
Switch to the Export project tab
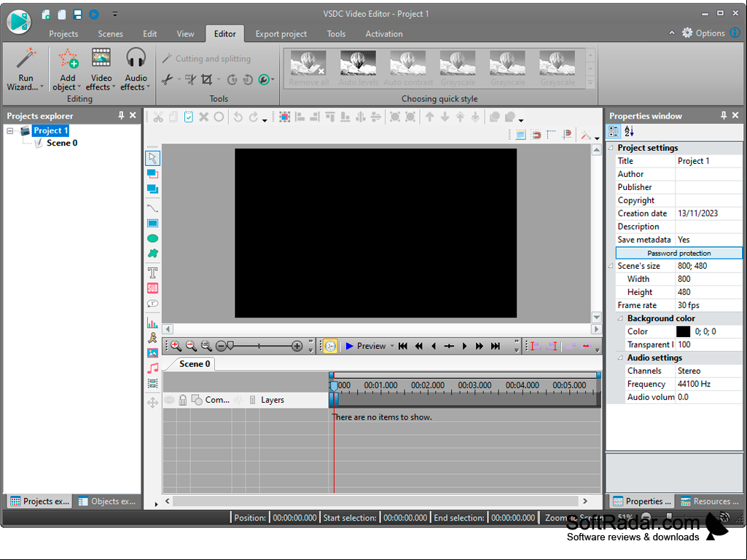tap(281, 33)
